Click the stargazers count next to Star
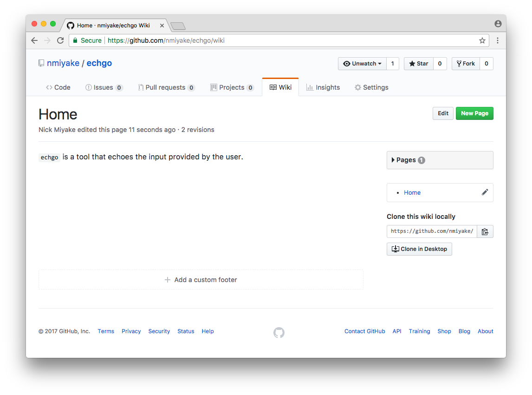532x395 pixels. pos(440,64)
